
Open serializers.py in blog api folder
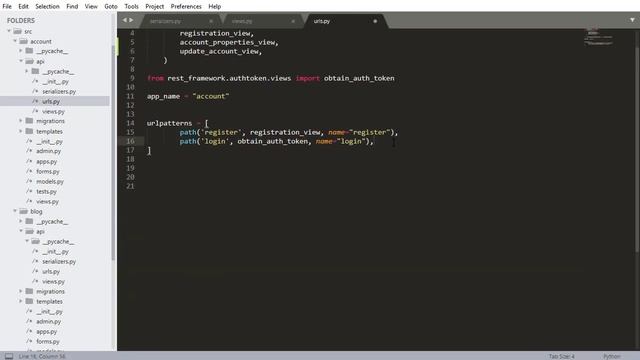59,261
